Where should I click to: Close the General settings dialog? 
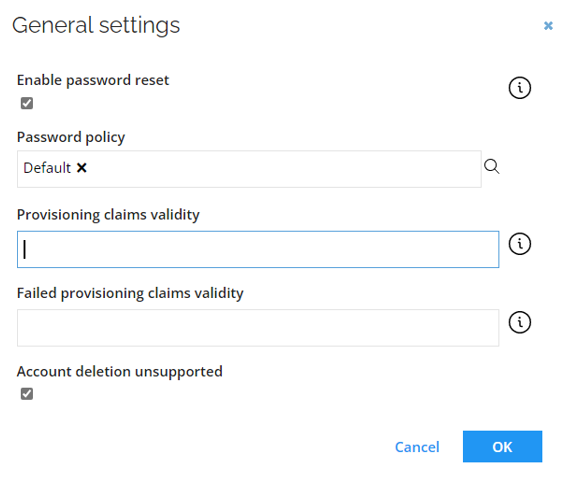tap(548, 26)
